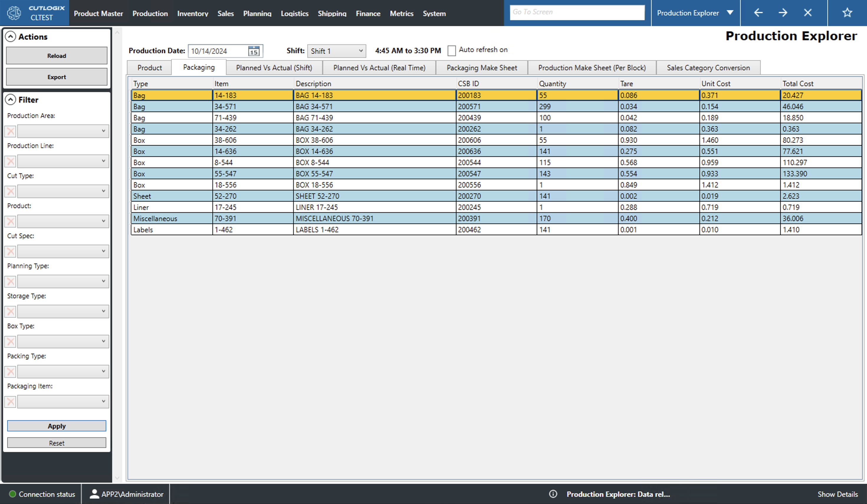This screenshot has height=504, width=867.
Task: Switch to Packaging Make Sheet tab
Action: click(x=481, y=68)
